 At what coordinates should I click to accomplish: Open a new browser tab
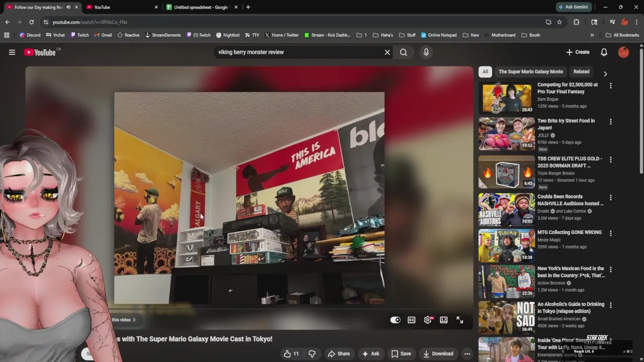pos(248,7)
